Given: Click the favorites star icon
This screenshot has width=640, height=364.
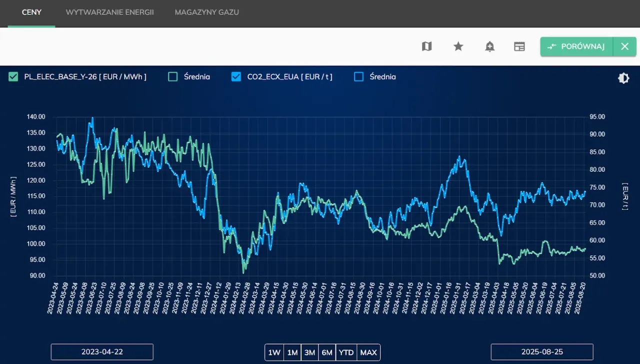Looking at the screenshot, I should click(458, 46).
